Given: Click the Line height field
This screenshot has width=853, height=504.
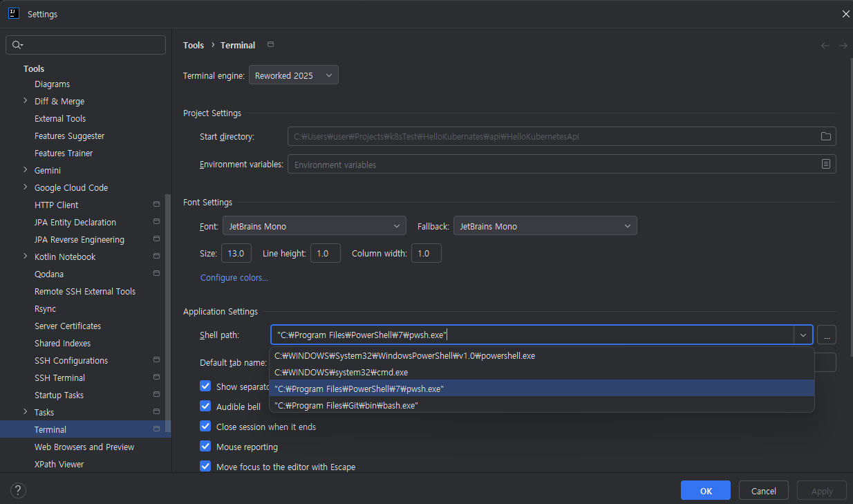Looking at the screenshot, I should (326, 253).
